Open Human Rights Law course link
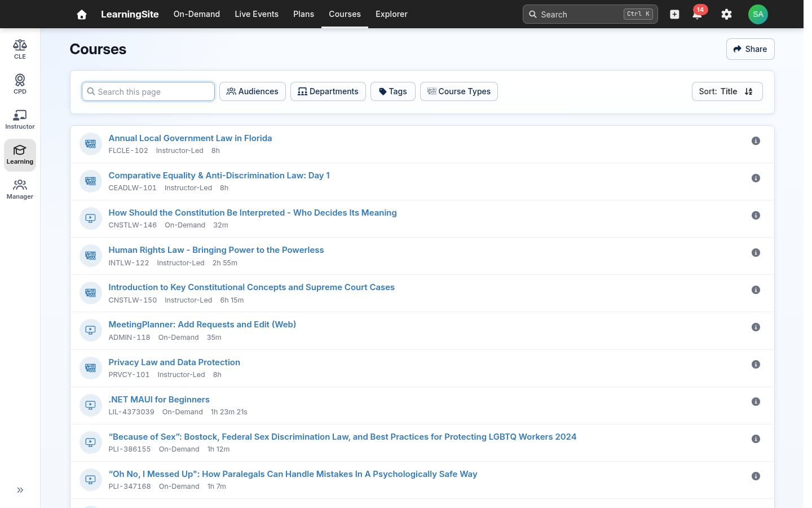Viewport: 812px width, 508px height. click(216, 250)
